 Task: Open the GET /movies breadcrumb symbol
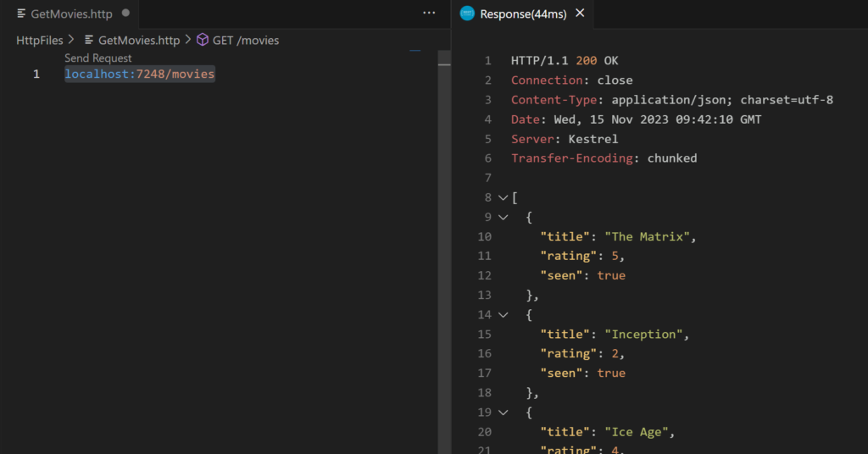pyautogui.click(x=246, y=40)
